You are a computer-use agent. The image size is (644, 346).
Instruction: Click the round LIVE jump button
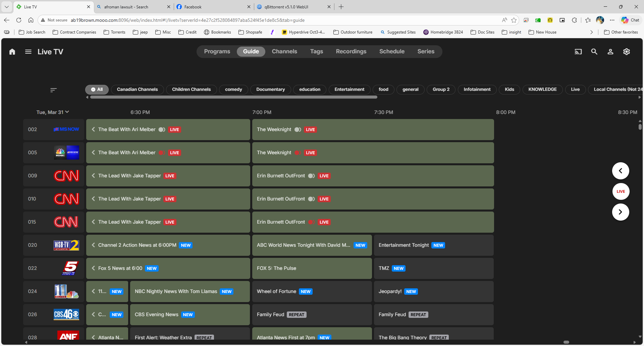tap(620, 191)
